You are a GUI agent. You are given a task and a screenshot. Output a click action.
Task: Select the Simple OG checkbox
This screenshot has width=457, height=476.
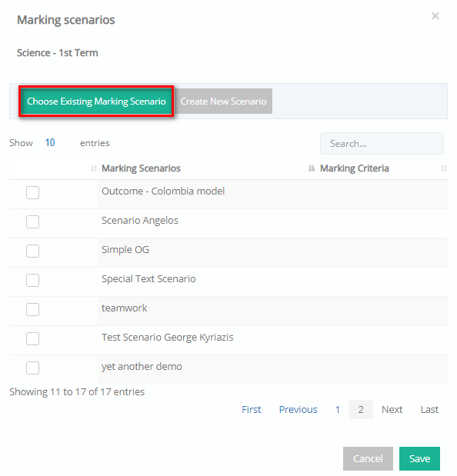[32, 251]
